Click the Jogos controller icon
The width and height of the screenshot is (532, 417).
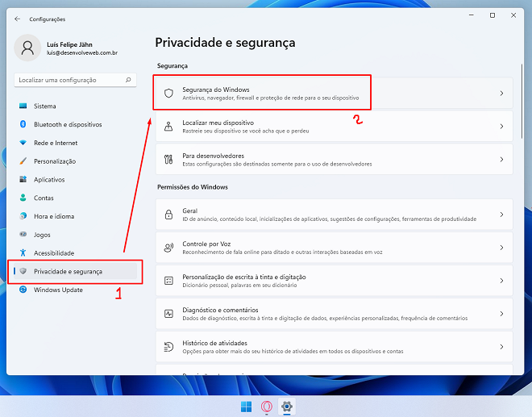[23, 234]
